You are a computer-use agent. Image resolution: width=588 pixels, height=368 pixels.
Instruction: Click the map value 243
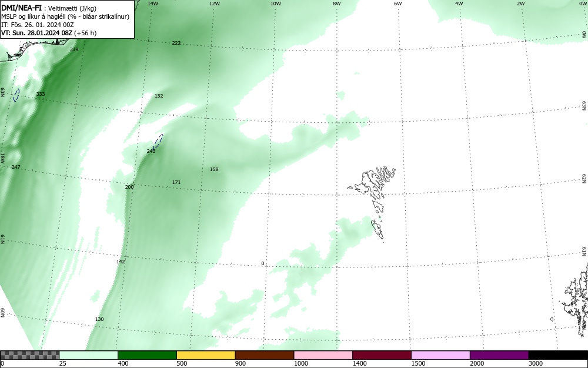point(151,151)
